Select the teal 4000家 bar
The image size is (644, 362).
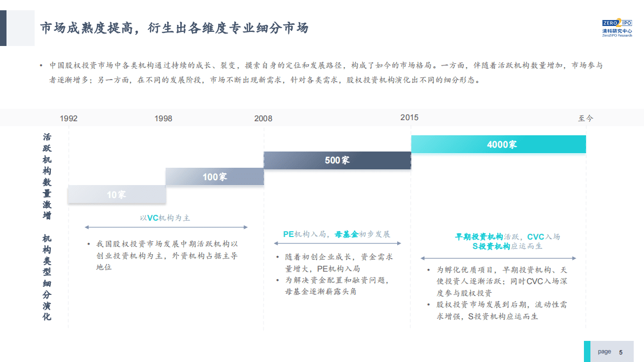(498, 144)
